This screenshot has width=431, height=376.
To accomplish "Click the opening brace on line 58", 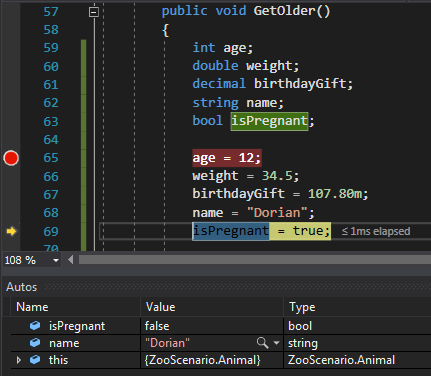I will pyautogui.click(x=165, y=31).
